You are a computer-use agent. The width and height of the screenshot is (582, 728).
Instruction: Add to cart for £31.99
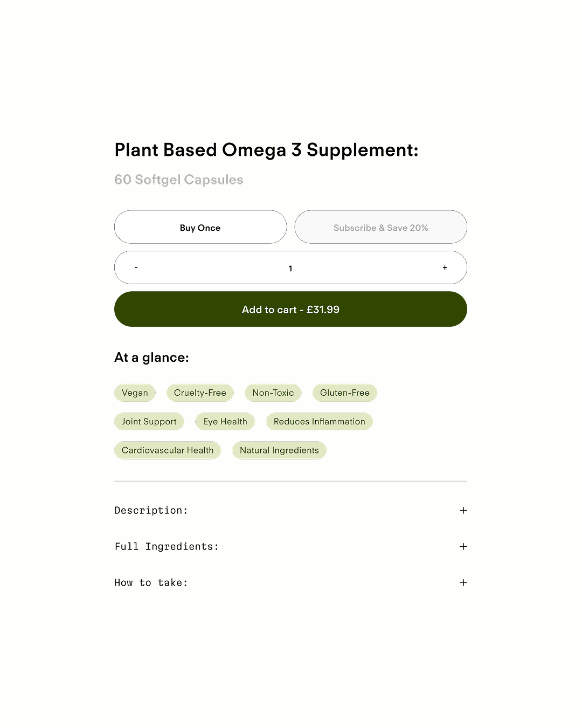tap(290, 310)
